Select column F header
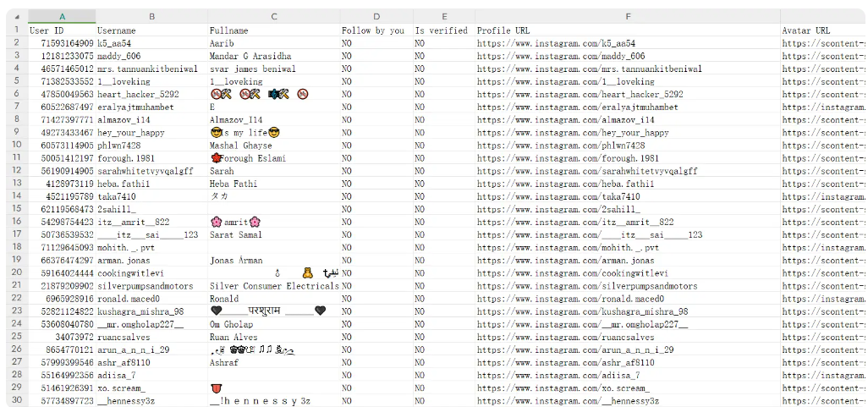This screenshot has height=407, width=868. 628,17
